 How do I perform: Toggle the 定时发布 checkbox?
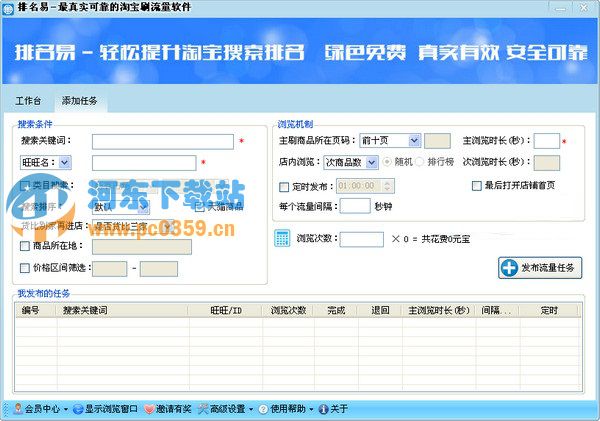284,187
